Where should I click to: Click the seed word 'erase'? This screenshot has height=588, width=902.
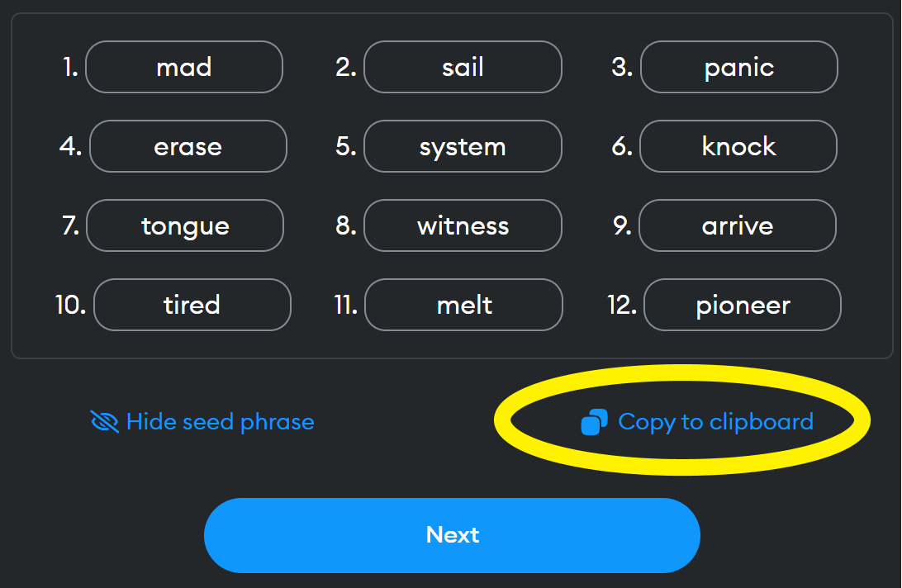pos(188,146)
